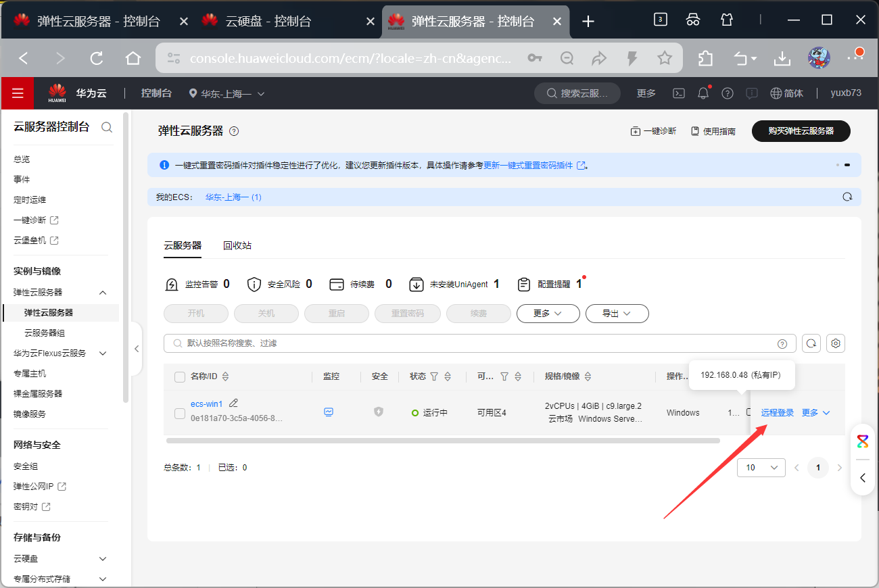Click 远程登录 for ecs-win1
Viewport: 879px width, 588px height.
[x=778, y=412]
